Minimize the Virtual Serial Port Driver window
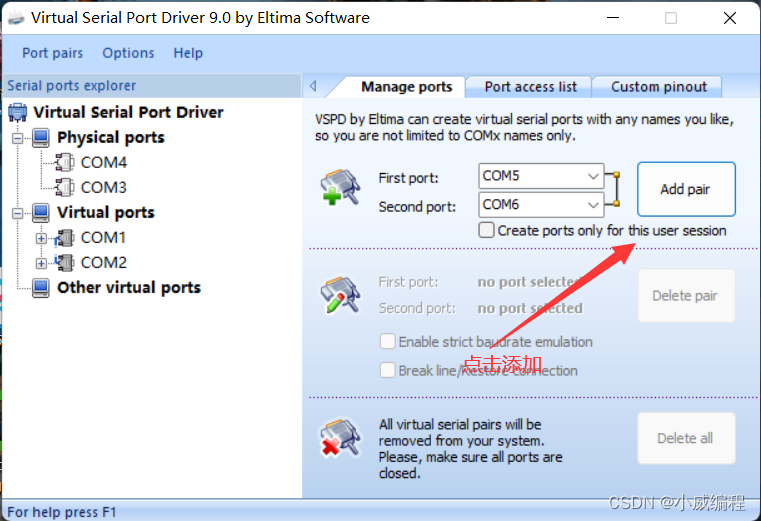Screen dimensions: 761x521 pos(613,18)
